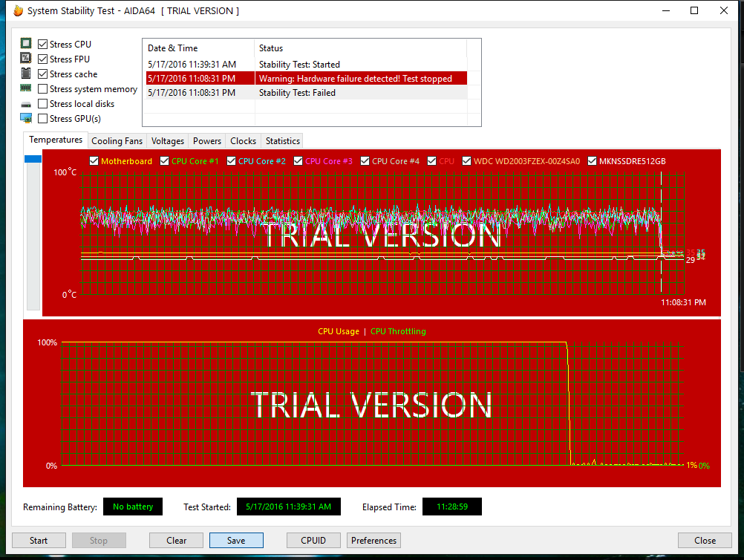Switch to the Cooling Fans tab
Screen dimensions: 744x560
tap(117, 141)
